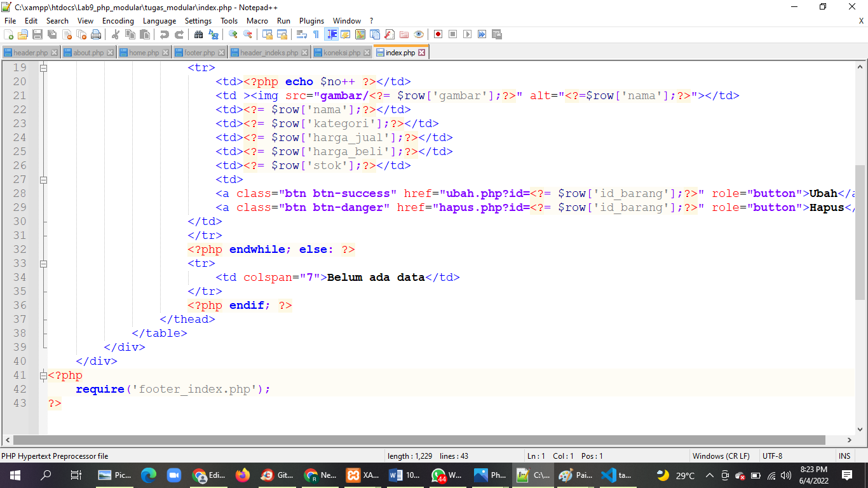Viewport: 868px width, 488px height.
Task: Open the Windows Start menu
Action: pyautogui.click(x=15, y=475)
